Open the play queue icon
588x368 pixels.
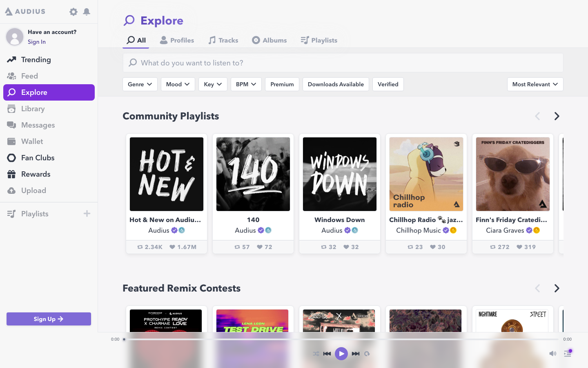click(x=568, y=353)
